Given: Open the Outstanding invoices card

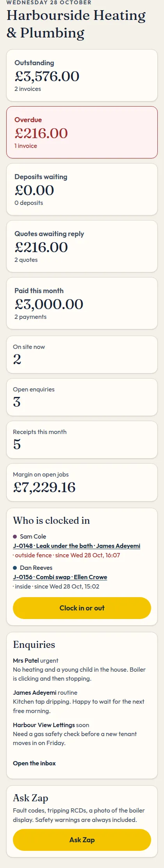Looking at the screenshot, I should coord(82,75).
